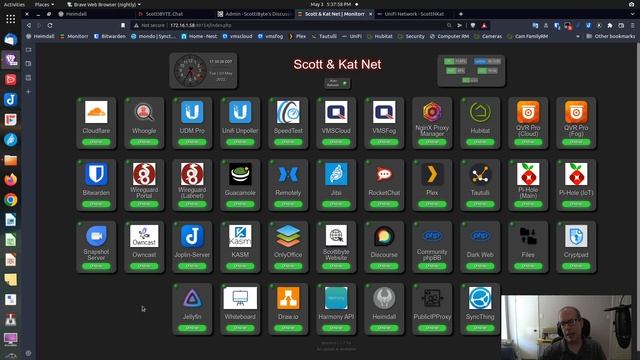Open the Tautulli bookmark
The image size is (640, 360).
324,36
